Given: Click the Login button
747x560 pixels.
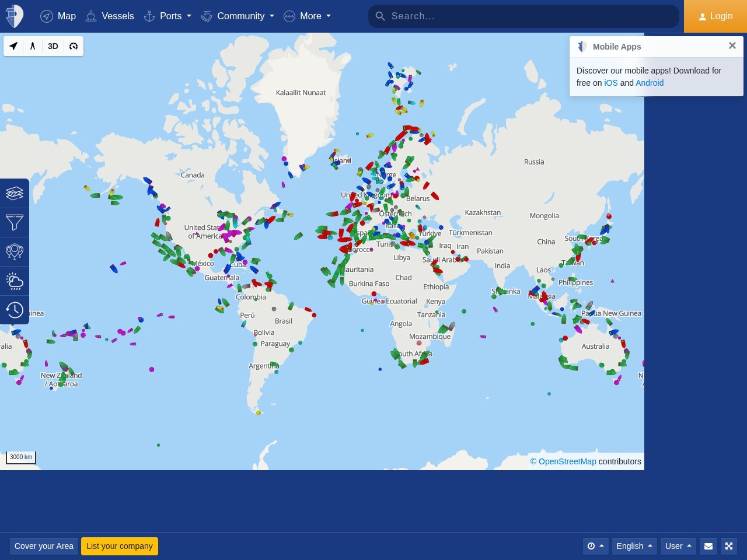Looking at the screenshot, I should (715, 16).
